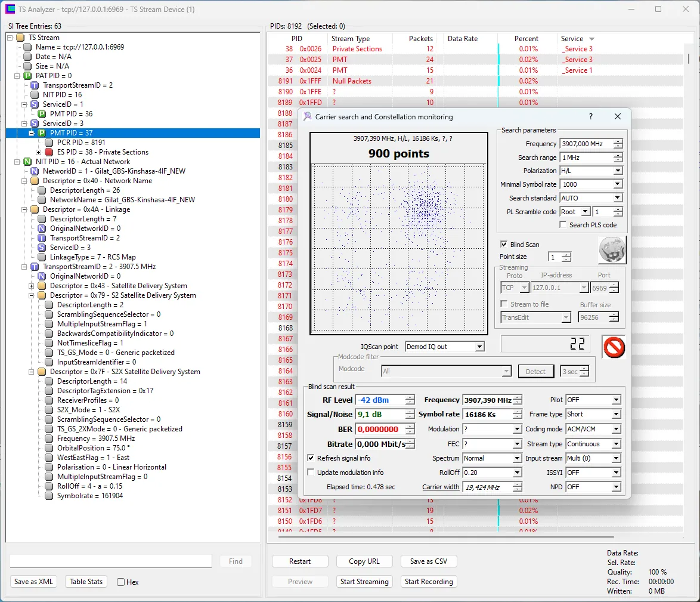
Task: Disable the Blind Scan checkbox
Action: 504,244
